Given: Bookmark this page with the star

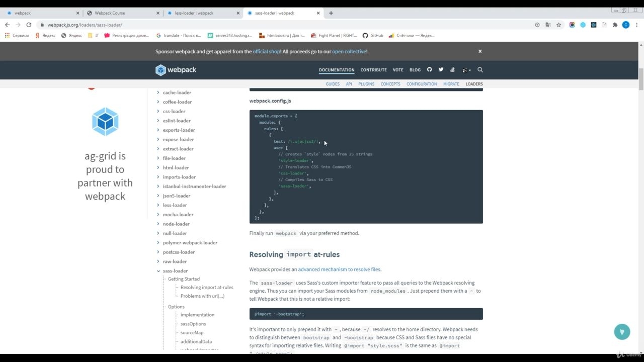Looking at the screenshot, I should [x=558, y=25].
